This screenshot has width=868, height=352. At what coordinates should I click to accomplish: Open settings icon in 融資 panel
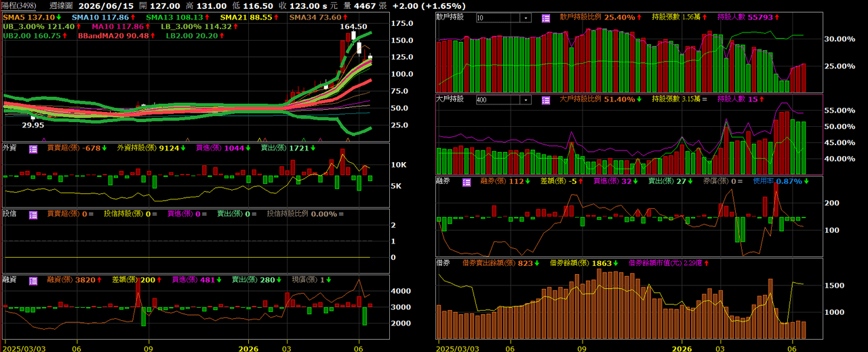click(x=33, y=279)
